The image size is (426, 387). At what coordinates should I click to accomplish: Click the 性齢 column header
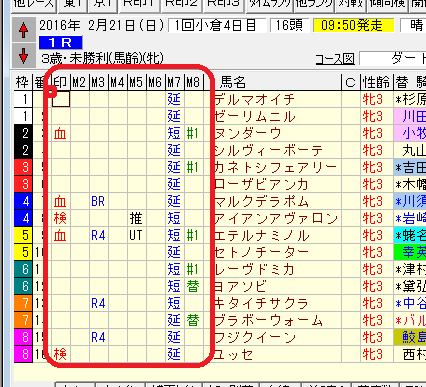click(377, 82)
